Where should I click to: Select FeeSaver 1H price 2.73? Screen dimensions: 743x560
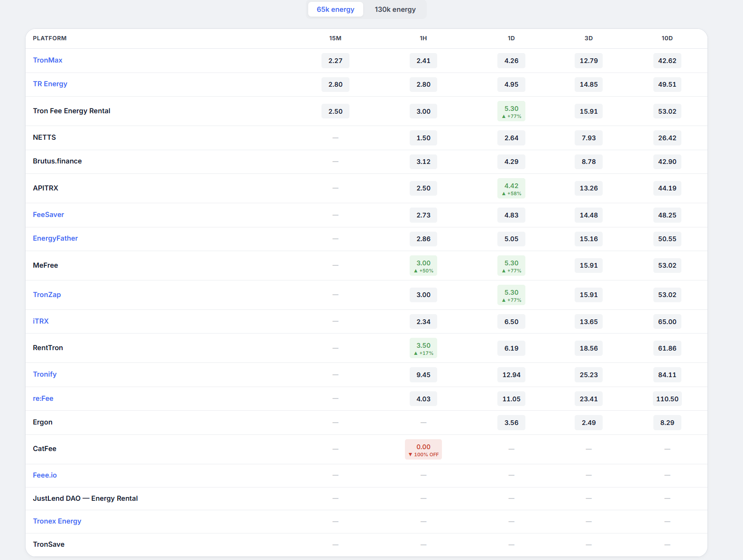[x=423, y=215]
